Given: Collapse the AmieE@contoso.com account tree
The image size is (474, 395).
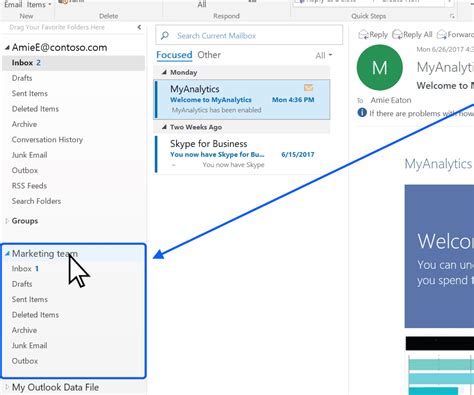Looking at the screenshot, I should pos(7,48).
